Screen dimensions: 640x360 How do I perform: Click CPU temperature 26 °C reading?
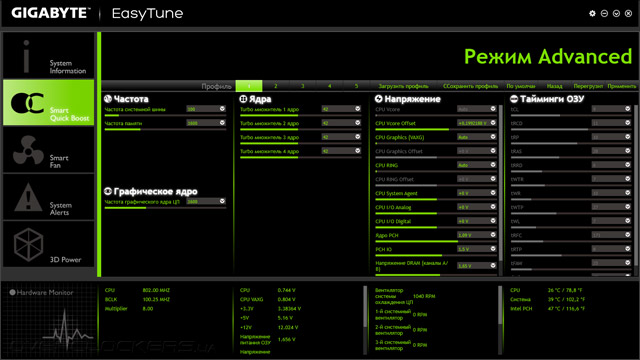click(565, 290)
